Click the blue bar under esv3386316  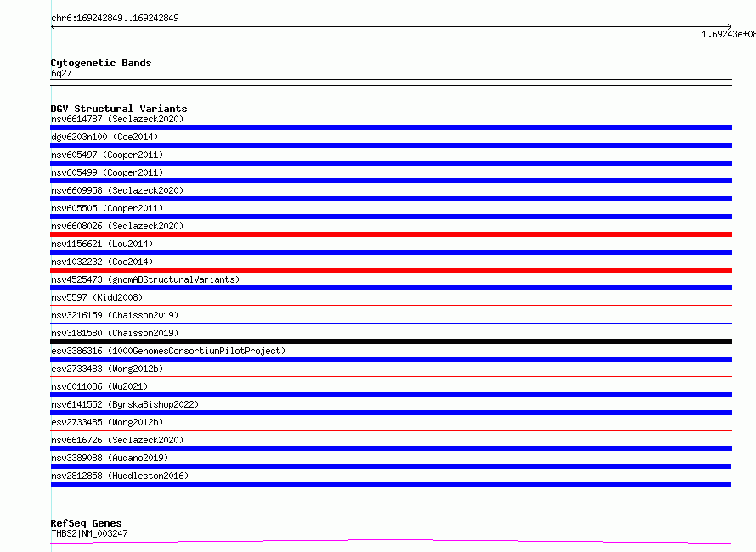point(391,359)
